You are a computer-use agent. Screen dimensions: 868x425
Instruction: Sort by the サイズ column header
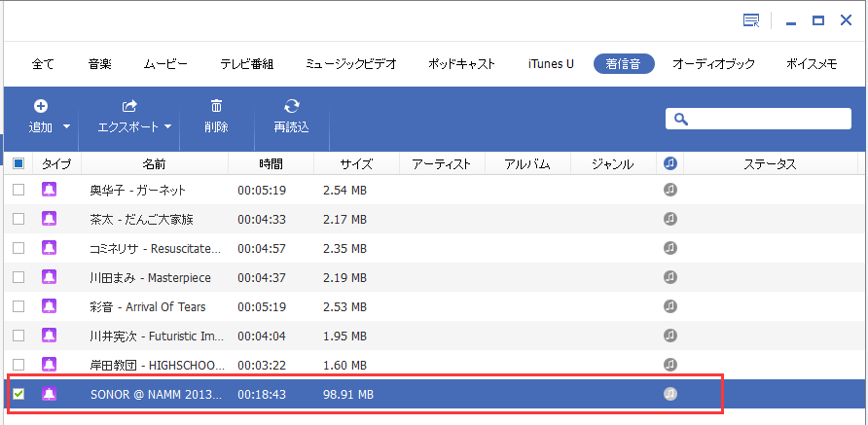click(x=356, y=163)
